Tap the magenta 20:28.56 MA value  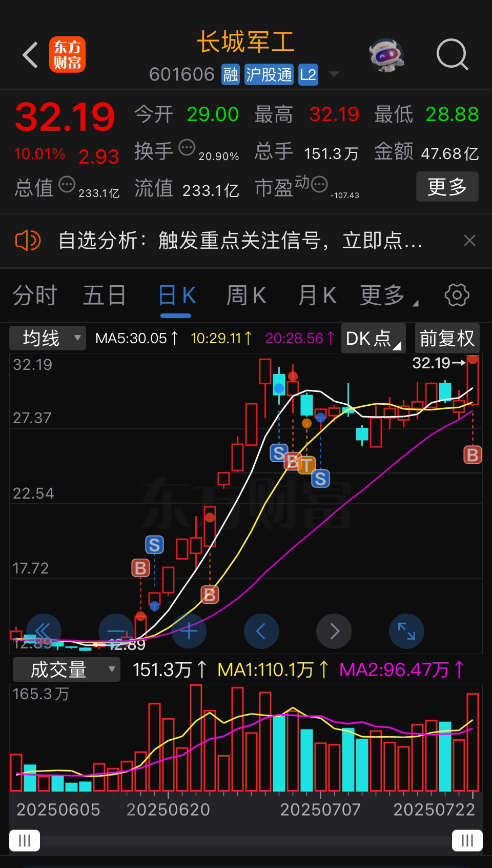coord(300,338)
